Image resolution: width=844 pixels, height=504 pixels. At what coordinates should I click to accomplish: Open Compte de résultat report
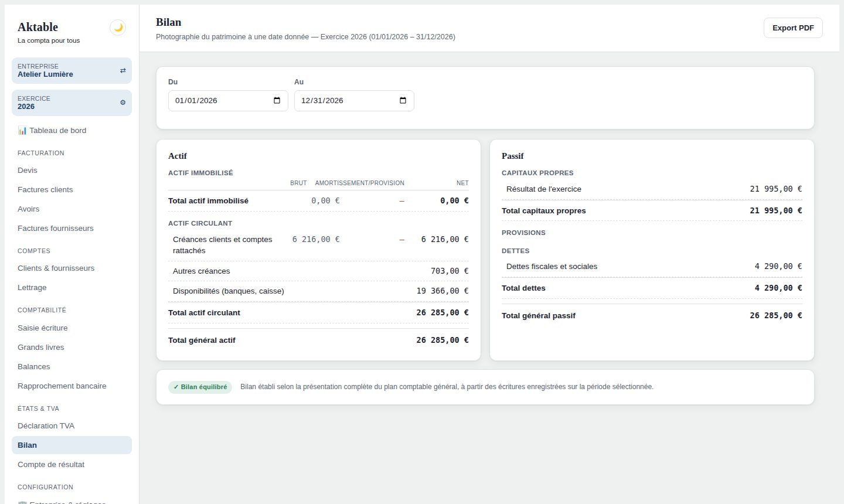72,464
